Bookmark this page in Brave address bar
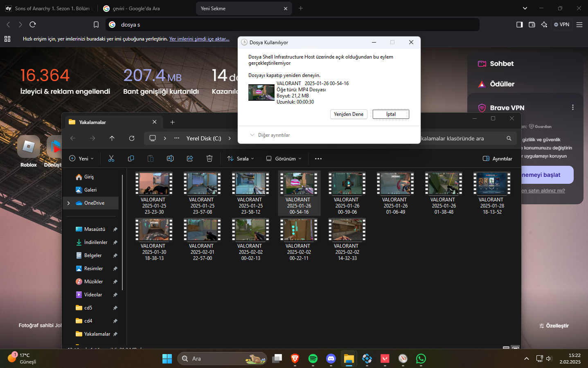The height and width of the screenshot is (368, 588). click(96, 25)
